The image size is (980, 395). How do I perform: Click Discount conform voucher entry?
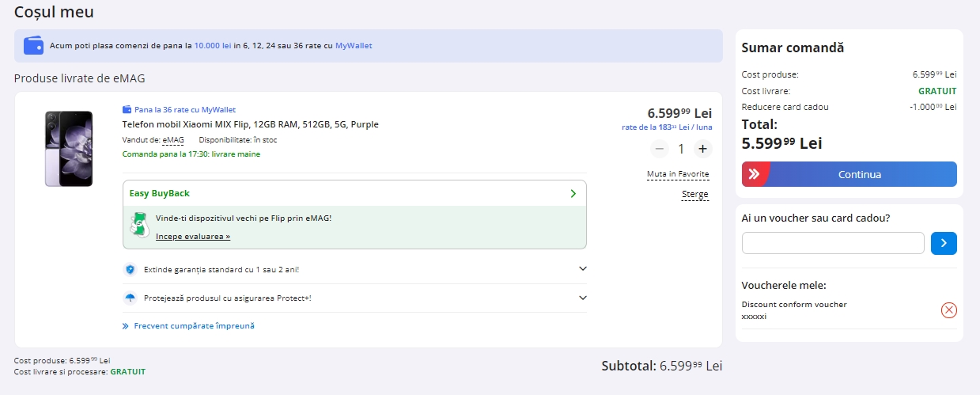point(794,310)
